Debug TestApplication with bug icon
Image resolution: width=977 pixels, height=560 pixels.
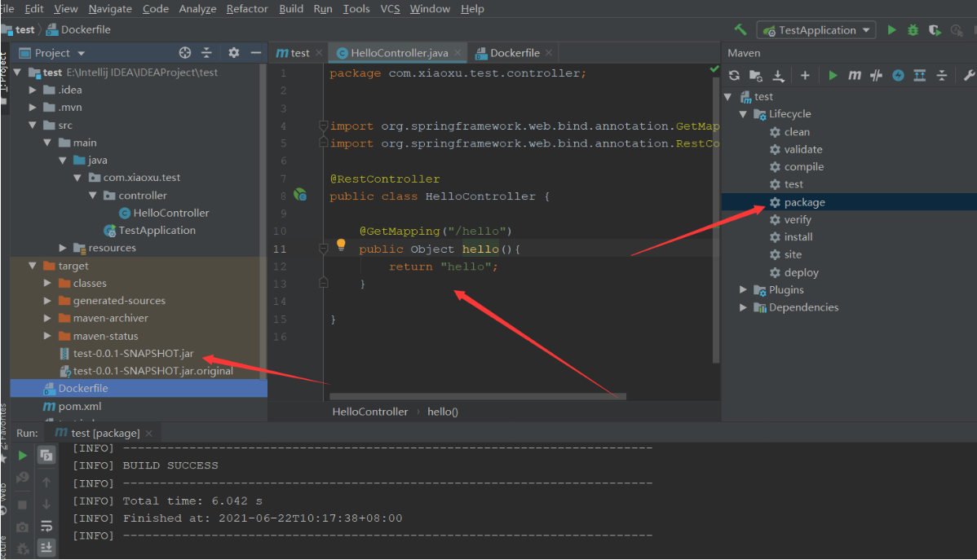(x=913, y=30)
